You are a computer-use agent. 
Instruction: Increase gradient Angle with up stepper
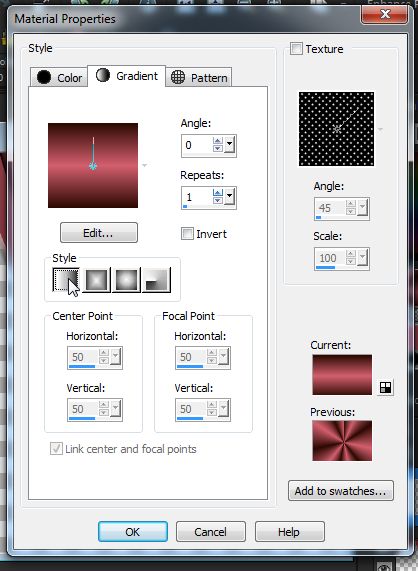(218, 141)
